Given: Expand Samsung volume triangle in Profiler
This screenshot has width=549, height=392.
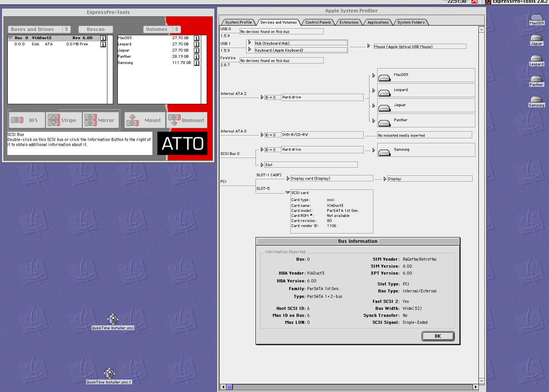Looking at the screenshot, I should [x=374, y=150].
